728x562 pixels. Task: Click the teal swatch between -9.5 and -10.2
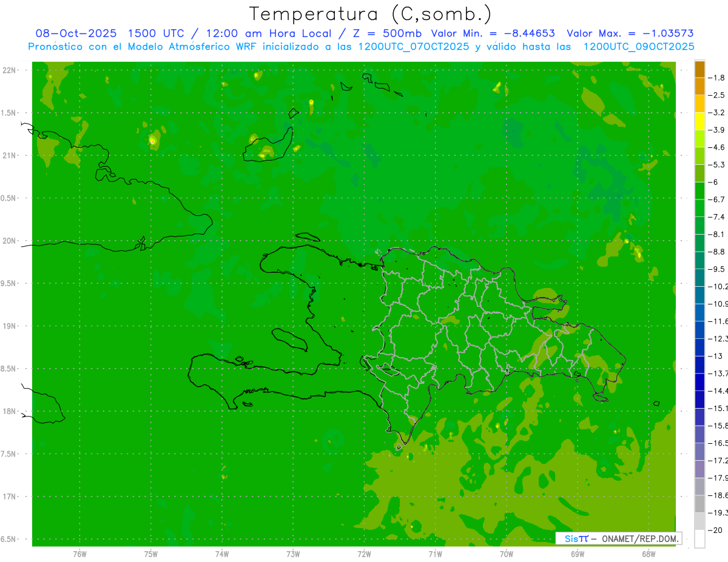point(699,278)
